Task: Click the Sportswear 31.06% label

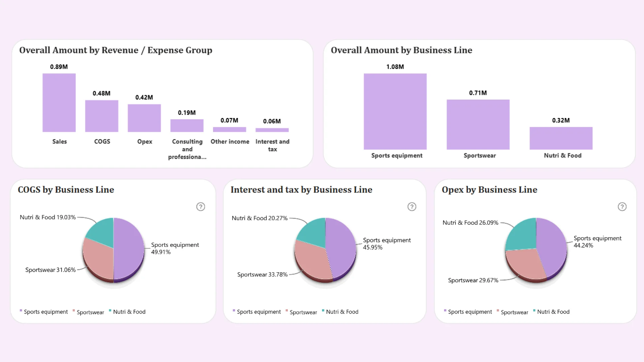Action: point(51,270)
